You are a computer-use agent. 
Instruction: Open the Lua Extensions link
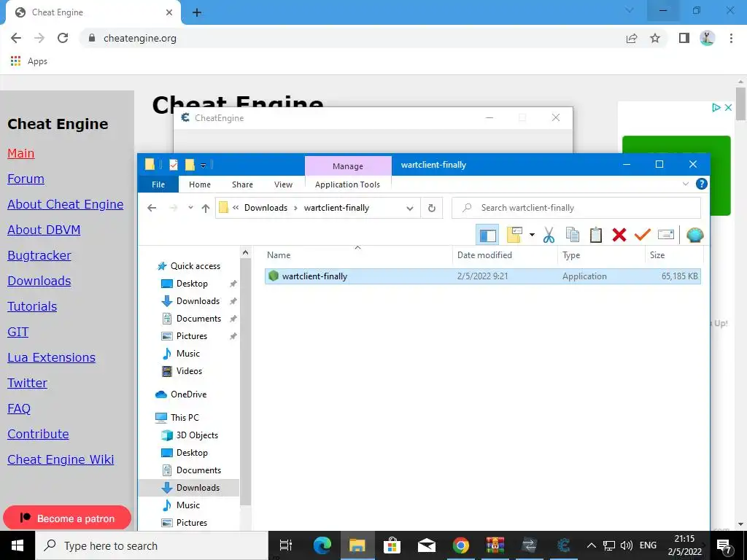(x=52, y=357)
